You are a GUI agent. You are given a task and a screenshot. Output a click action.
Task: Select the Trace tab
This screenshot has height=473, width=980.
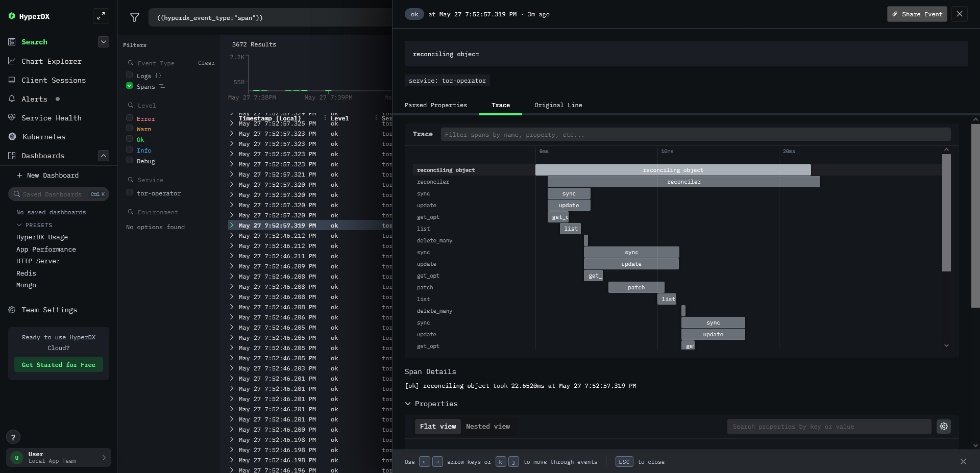click(x=501, y=105)
